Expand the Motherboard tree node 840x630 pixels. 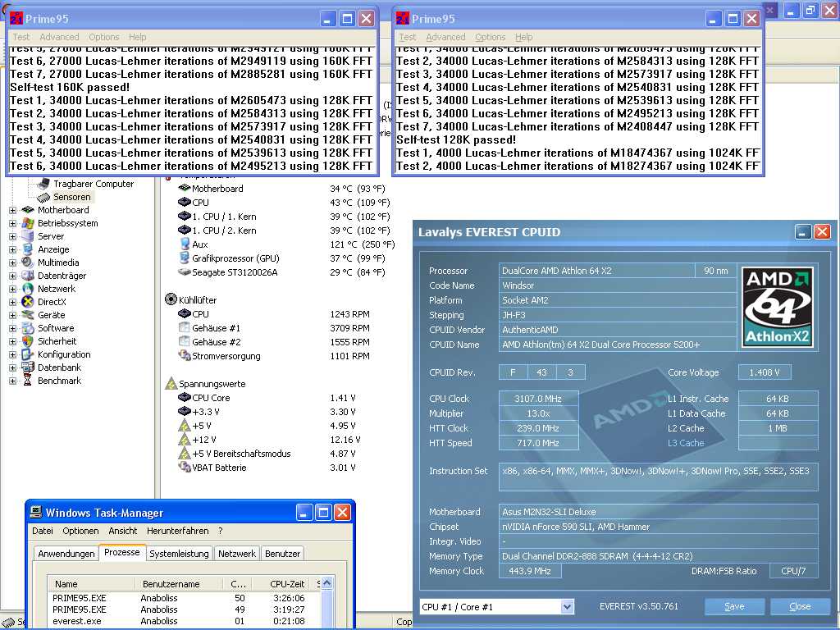[x=12, y=210]
